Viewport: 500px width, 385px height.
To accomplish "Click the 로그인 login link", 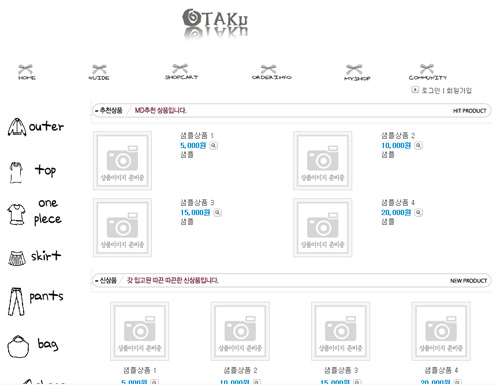I will (x=430, y=90).
